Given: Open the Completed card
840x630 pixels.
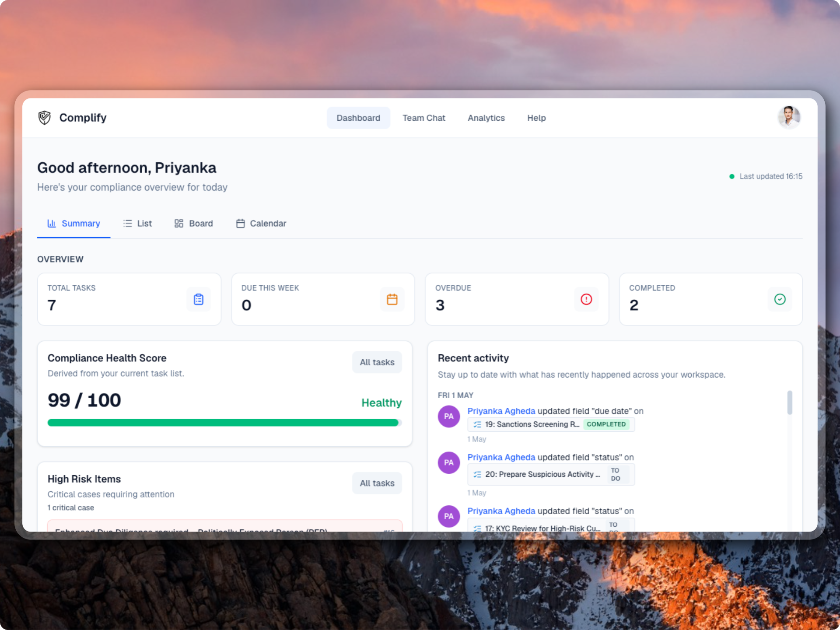Looking at the screenshot, I should 711,299.
